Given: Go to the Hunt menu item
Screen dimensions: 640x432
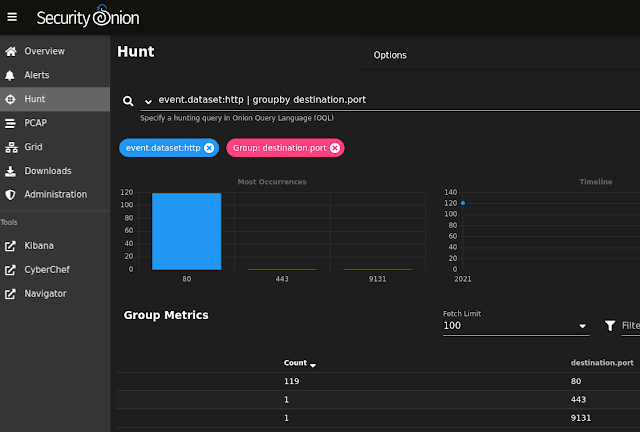Looking at the screenshot, I should [x=55, y=99].
